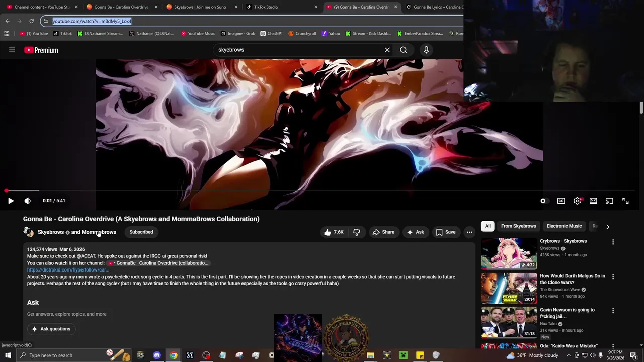Viewport: 644px width, 362px height.
Task: Click Ask questions button
Action: point(51,329)
